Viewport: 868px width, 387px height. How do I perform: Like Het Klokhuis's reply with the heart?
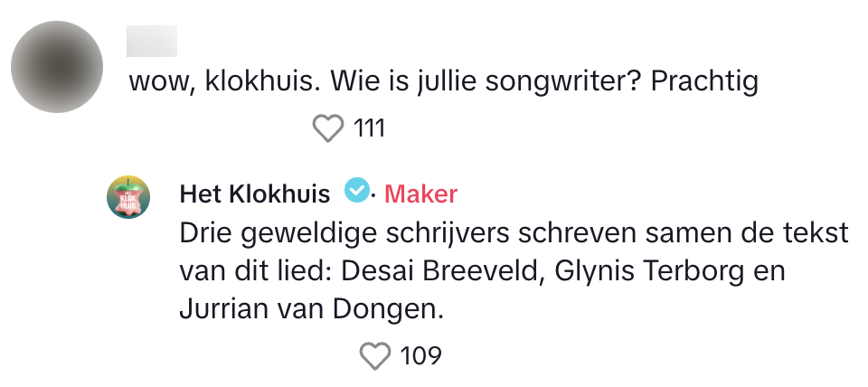pos(375,355)
